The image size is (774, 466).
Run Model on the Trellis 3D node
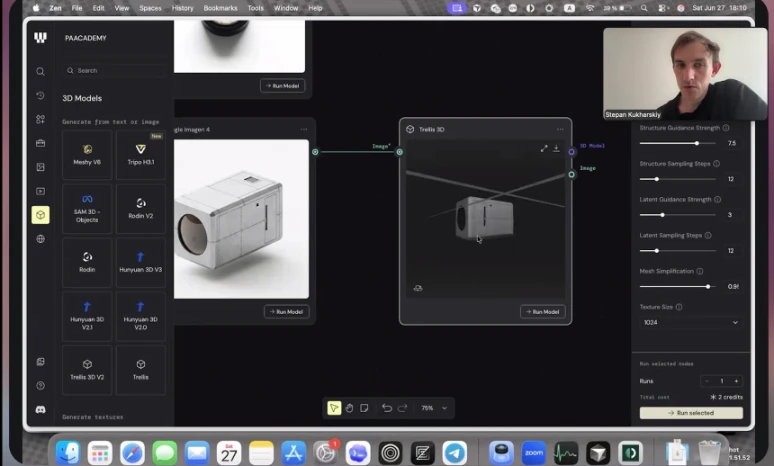[542, 311]
